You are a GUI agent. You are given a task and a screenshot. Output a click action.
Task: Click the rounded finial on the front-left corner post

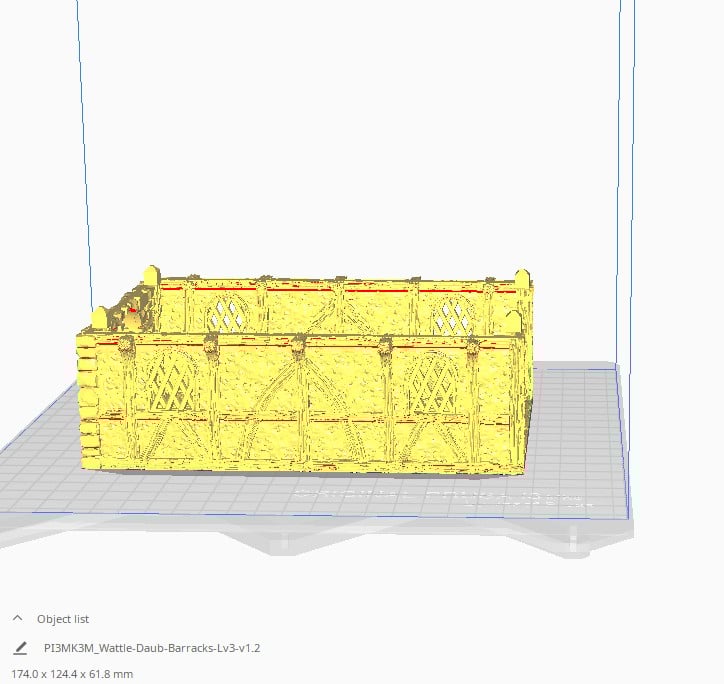tap(98, 317)
